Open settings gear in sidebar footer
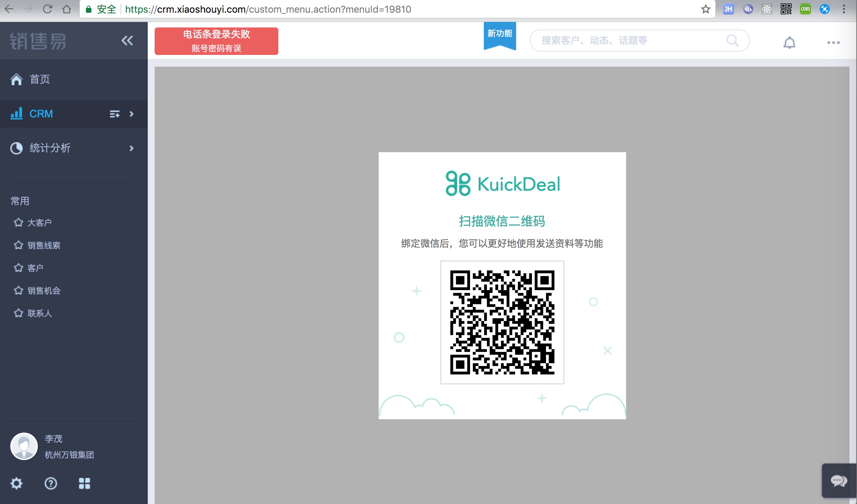857x504 pixels. click(16, 483)
